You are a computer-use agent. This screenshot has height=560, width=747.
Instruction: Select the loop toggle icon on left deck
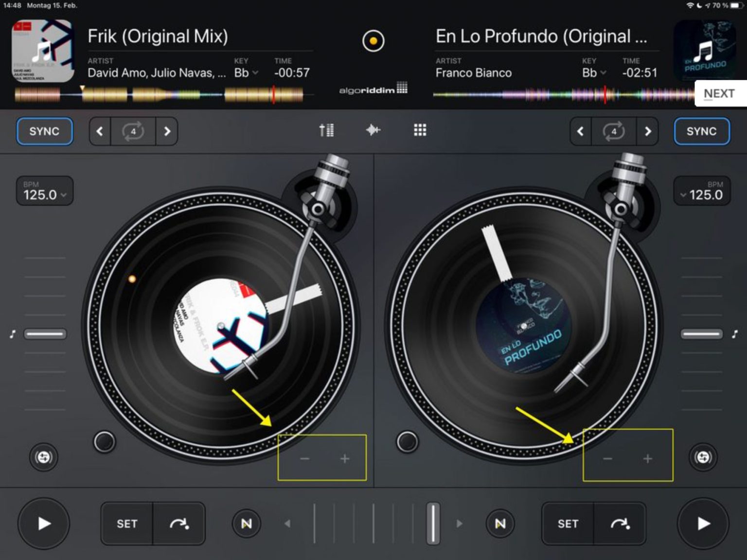click(x=134, y=131)
